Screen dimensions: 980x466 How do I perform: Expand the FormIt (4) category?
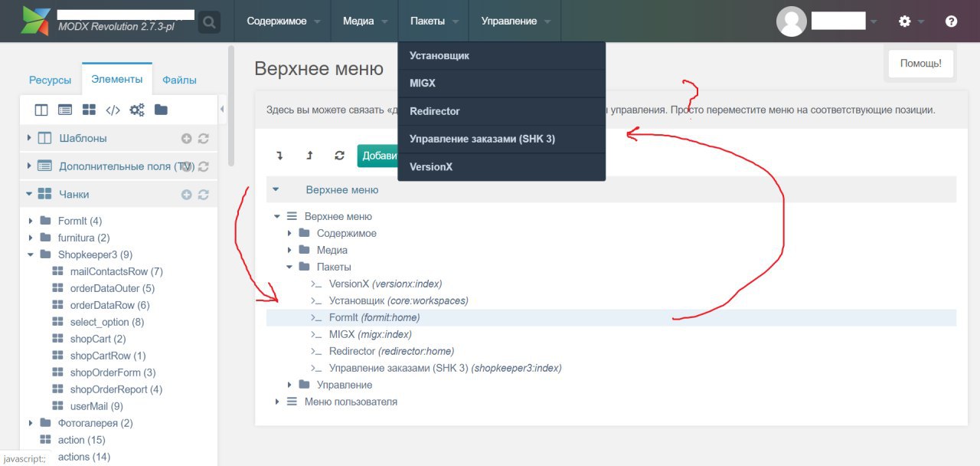click(30, 221)
